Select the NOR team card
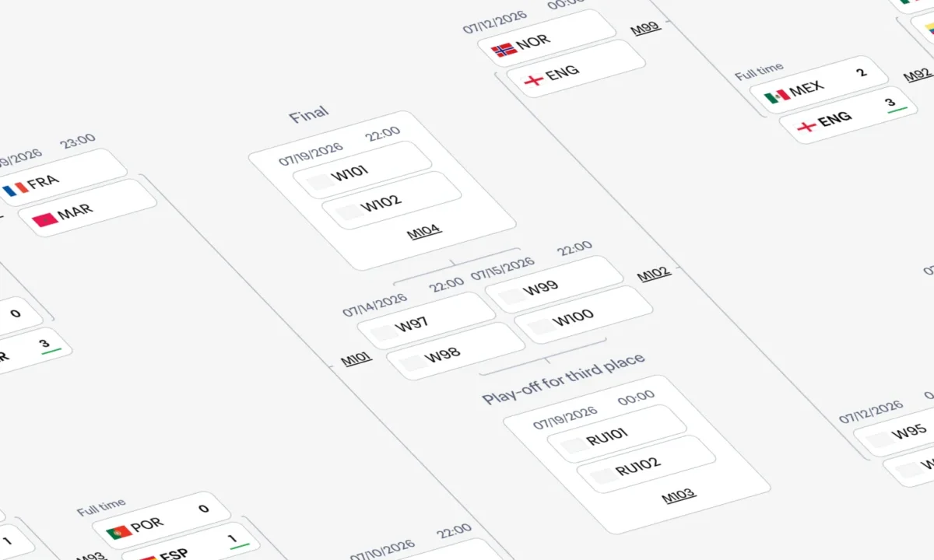934x560 pixels. click(546, 37)
